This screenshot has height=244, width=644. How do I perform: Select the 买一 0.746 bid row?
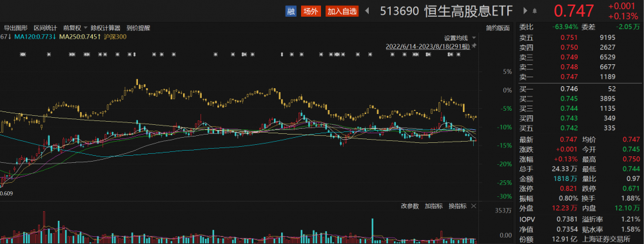point(580,89)
